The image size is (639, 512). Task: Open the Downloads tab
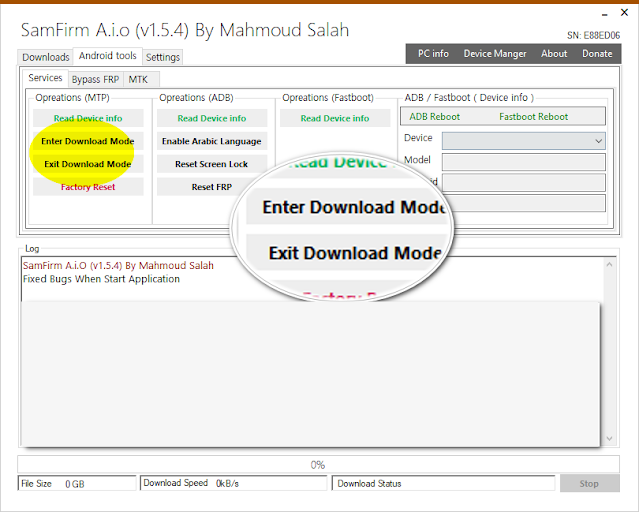[46, 57]
